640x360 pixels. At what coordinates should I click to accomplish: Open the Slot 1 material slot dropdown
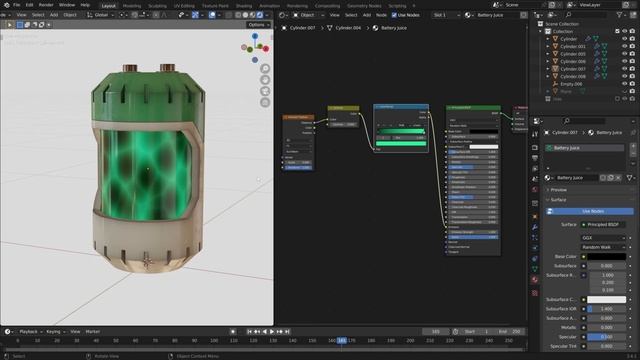pos(446,15)
